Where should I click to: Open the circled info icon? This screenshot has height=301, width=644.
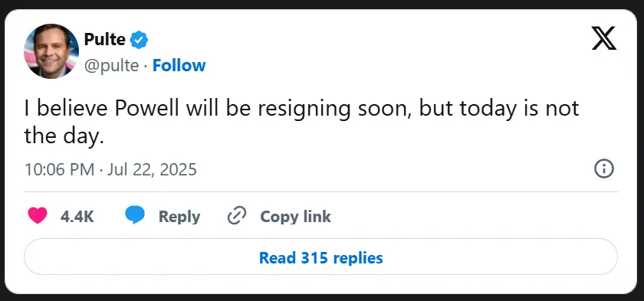coord(604,169)
